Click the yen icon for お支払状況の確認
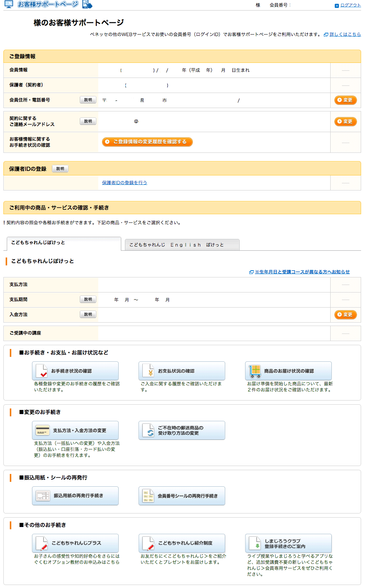The image size is (366, 588). click(x=148, y=371)
